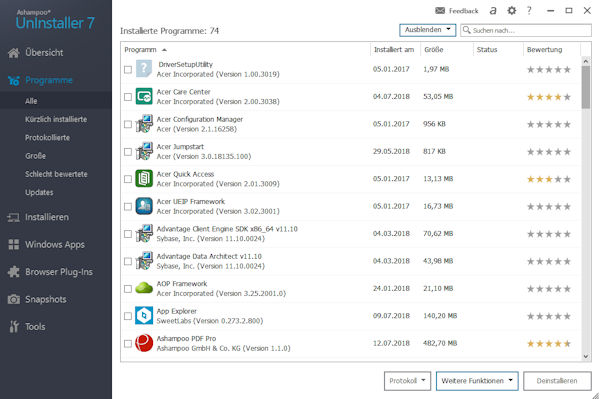Image resolution: width=600 pixels, height=399 pixels.
Task: Open the Übersicht home icon
Action: click(x=14, y=53)
